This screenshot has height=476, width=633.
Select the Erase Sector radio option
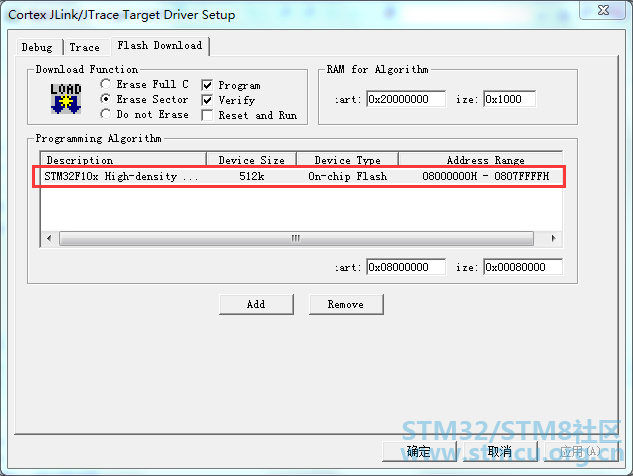(106, 100)
